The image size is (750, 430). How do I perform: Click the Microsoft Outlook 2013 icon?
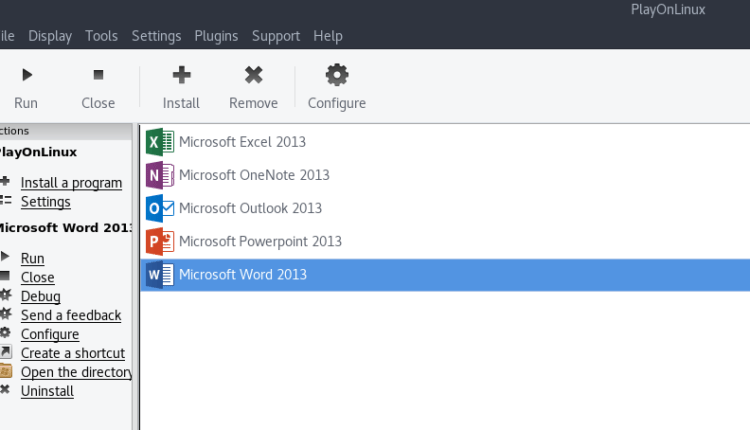coord(160,208)
